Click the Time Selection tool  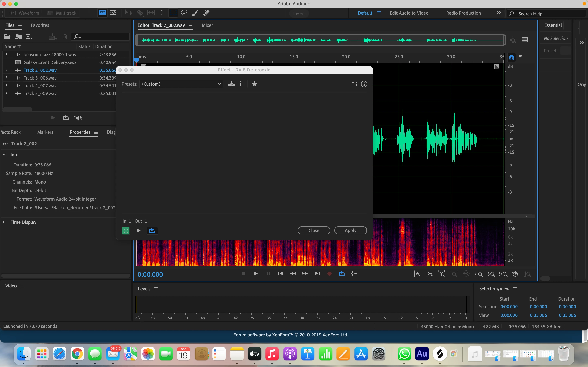(162, 13)
